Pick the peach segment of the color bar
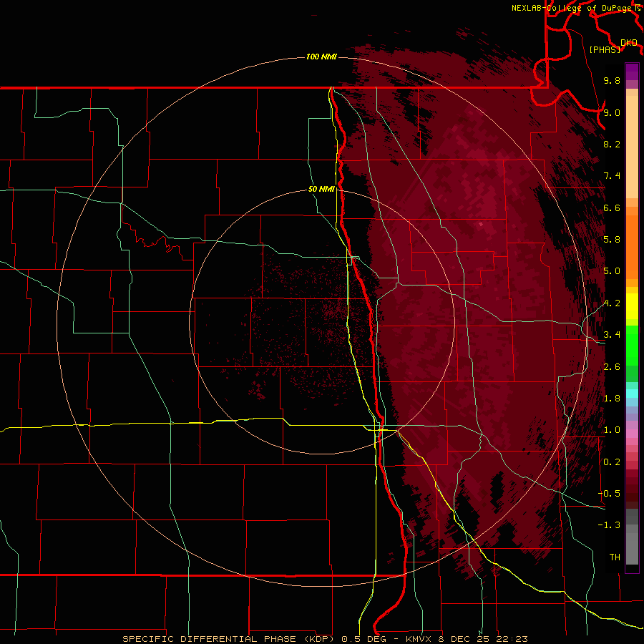The width and height of the screenshot is (644, 644). 632,147
